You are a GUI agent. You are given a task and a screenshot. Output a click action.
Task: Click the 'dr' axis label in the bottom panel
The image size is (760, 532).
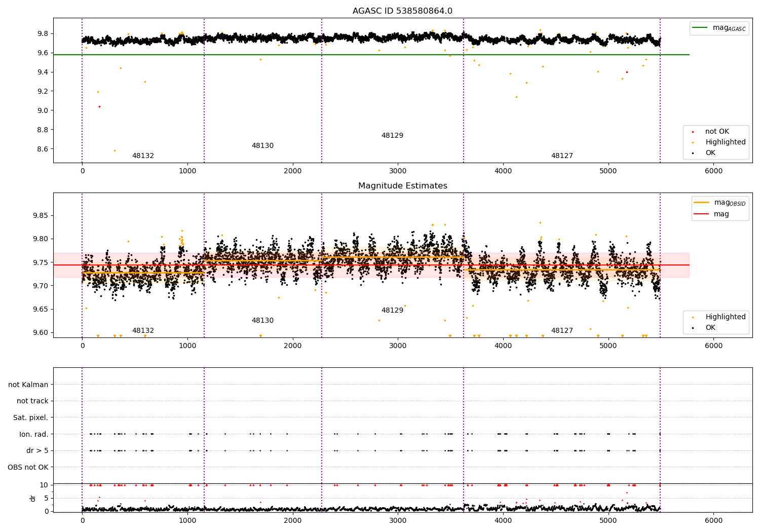[x=33, y=498]
